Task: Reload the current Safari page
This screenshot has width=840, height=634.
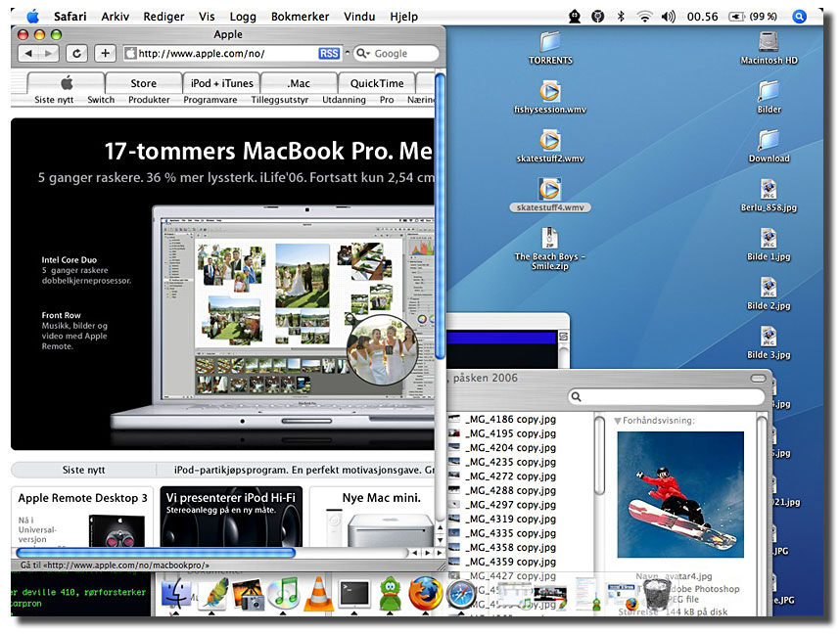Action: [76, 53]
